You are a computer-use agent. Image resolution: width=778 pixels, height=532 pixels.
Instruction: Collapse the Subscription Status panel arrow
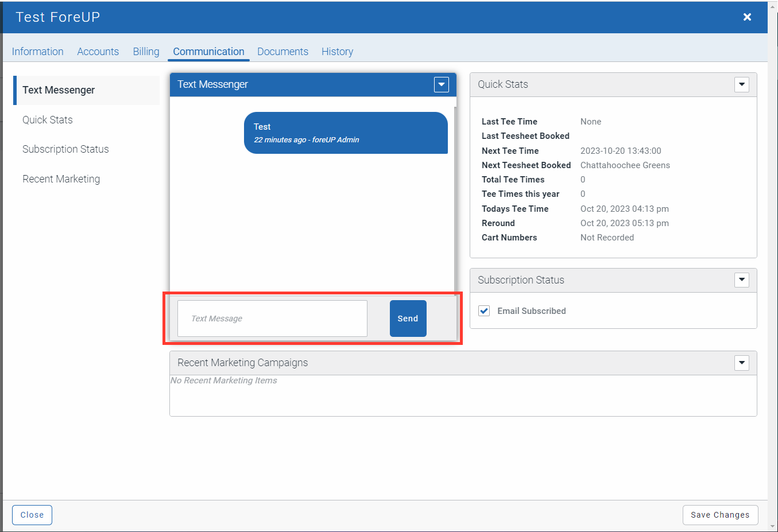(742, 280)
